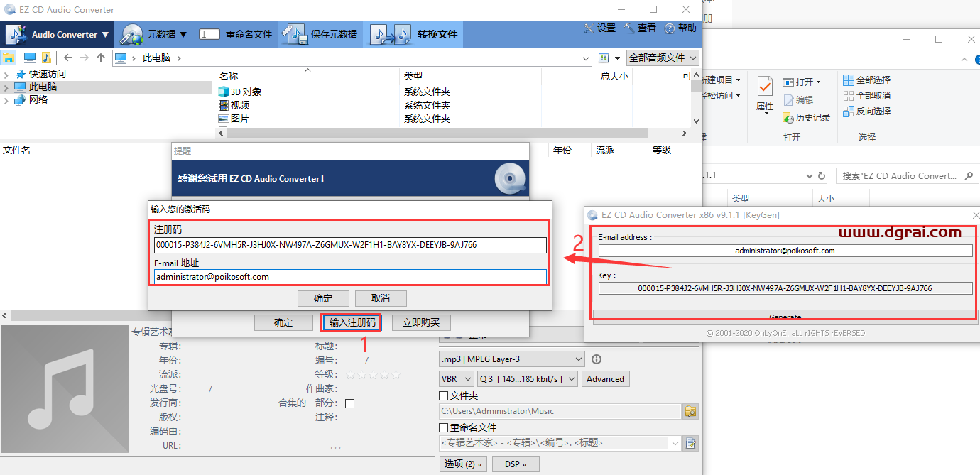Go forward with the right arrow
Viewport: 980px width, 475px height.
coord(85,58)
